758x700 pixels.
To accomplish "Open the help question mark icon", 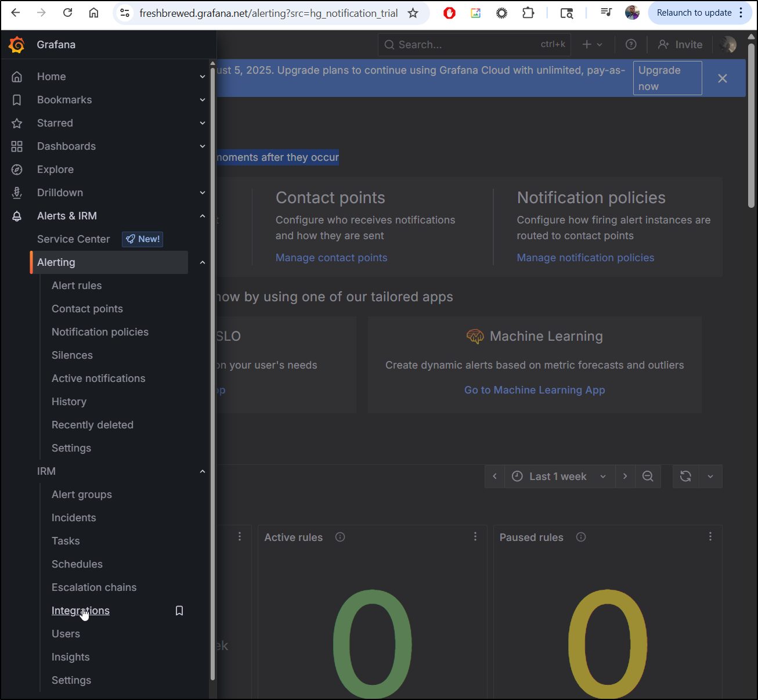I will coord(631,45).
